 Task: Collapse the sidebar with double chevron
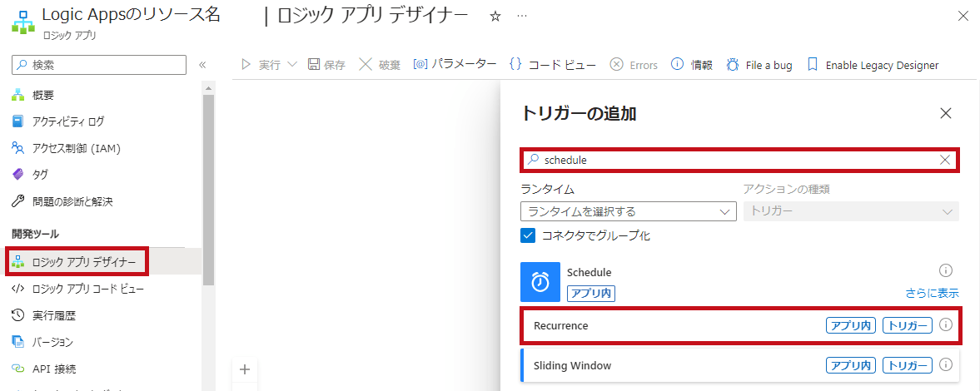[x=202, y=65]
